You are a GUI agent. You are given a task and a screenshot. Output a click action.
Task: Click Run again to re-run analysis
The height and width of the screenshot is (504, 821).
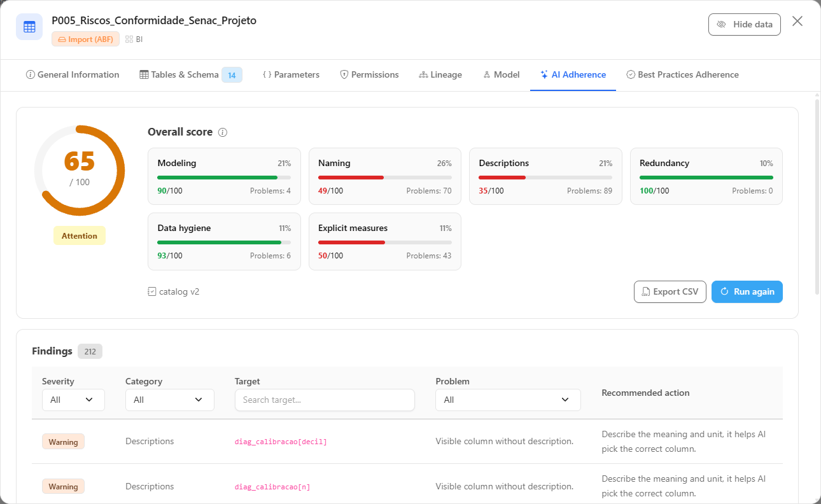pos(747,291)
